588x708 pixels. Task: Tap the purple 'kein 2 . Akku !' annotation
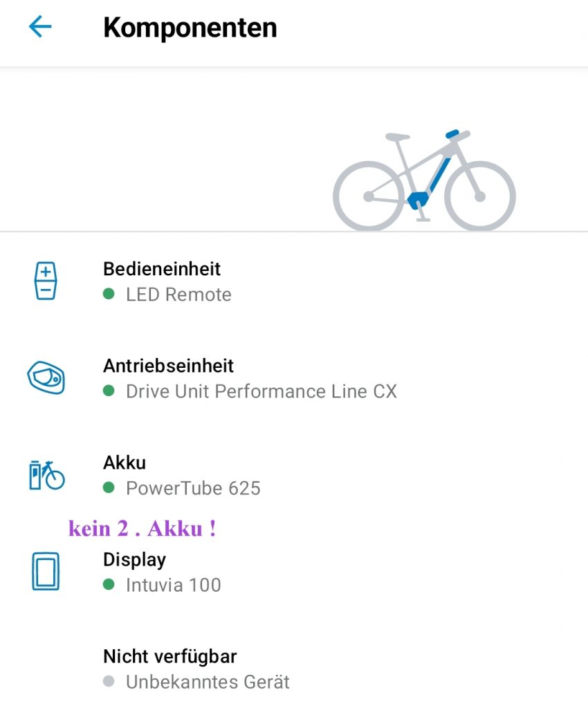(143, 529)
